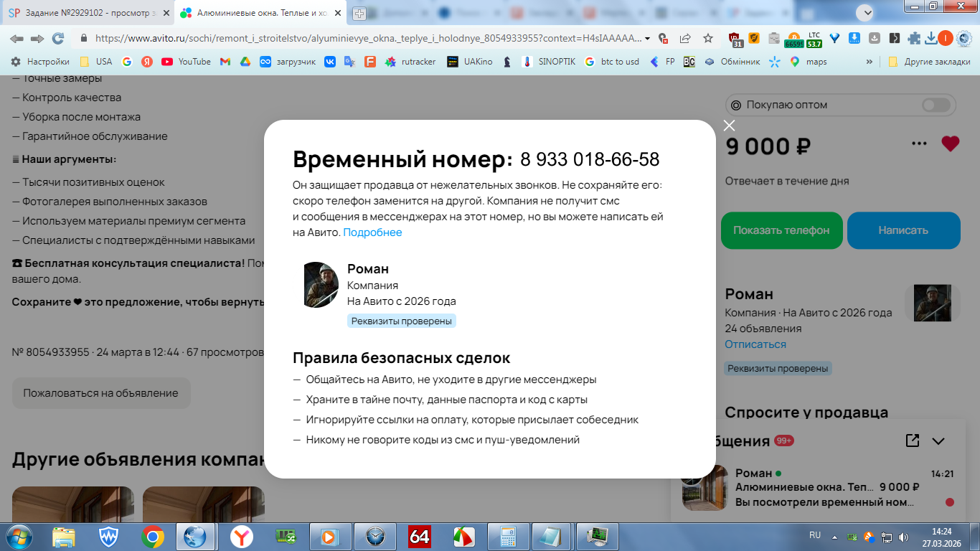Open the UAKino bookmark

coord(470,62)
